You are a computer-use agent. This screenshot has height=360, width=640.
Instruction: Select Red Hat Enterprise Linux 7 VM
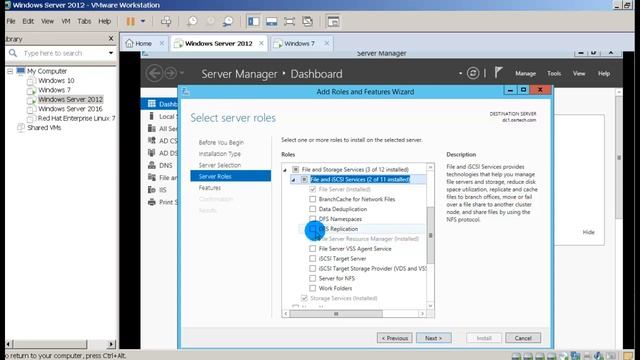[x=76, y=118]
